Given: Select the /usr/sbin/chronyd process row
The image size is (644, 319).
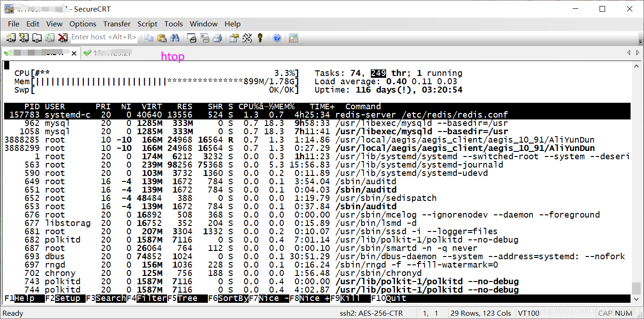Looking at the screenshot, I should [317, 273].
